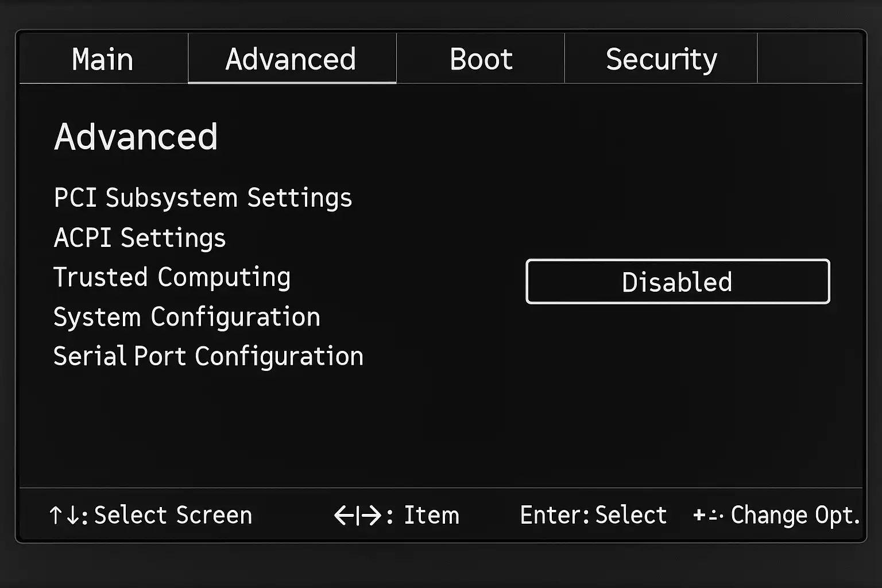Select the Trusted Computing entry
Screen dimensions: 882x588
click(172, 277)
